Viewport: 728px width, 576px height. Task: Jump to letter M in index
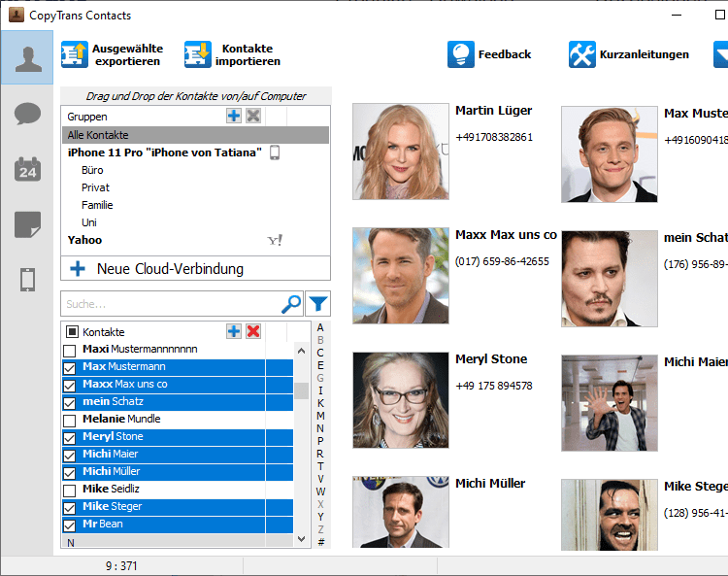[x=320, y=416]
